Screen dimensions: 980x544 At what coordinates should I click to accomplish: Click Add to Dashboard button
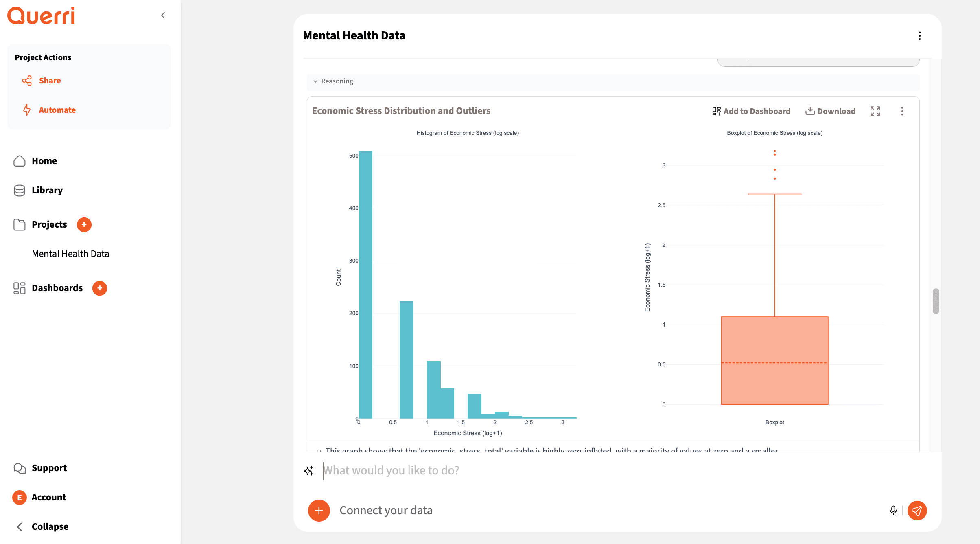point(751,111)
